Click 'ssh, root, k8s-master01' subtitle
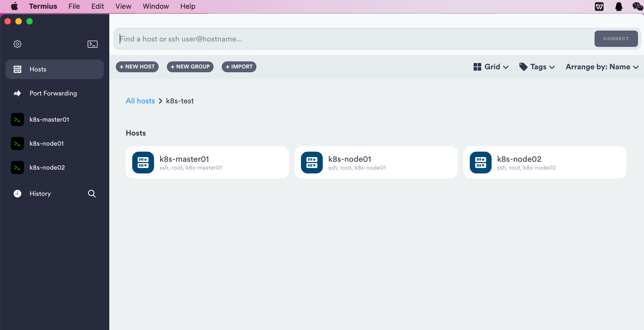 [191, 168]
